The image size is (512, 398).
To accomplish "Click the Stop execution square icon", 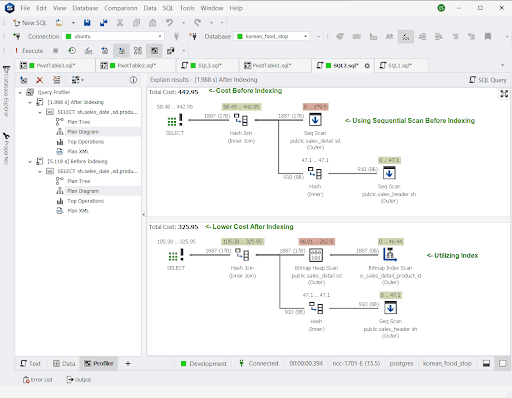I will point(56,51).
